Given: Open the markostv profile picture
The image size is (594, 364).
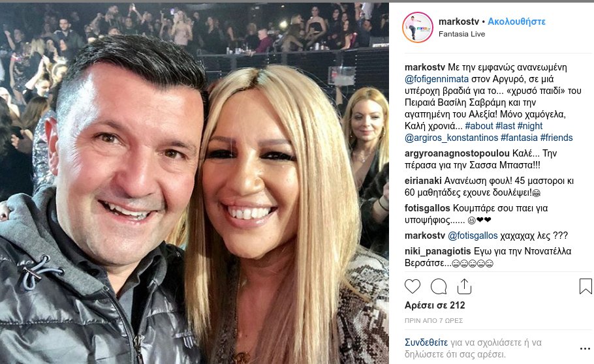Looking at the screenshot, I should pyautogui.click(x=418, y=27).
